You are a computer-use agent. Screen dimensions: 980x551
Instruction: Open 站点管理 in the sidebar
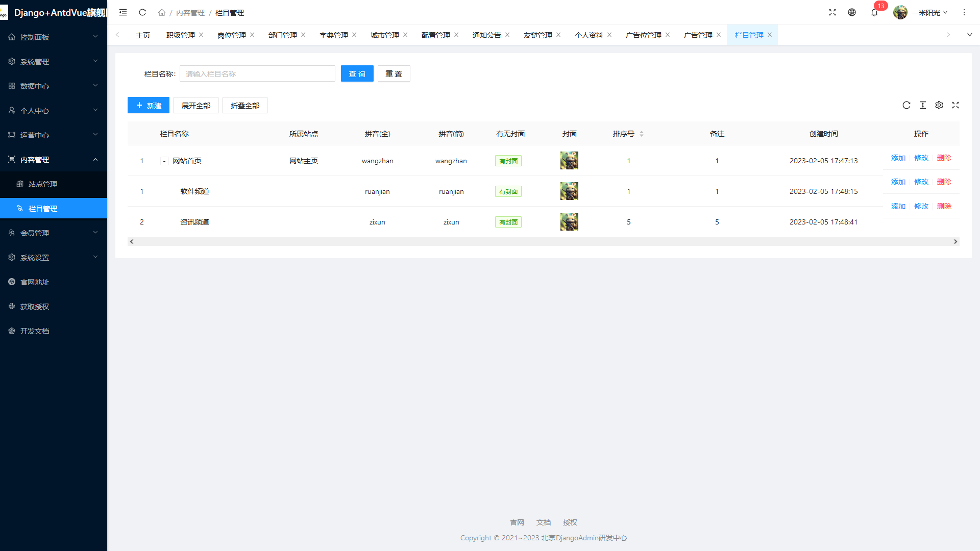pyautogui.click(x=43, y=184)
